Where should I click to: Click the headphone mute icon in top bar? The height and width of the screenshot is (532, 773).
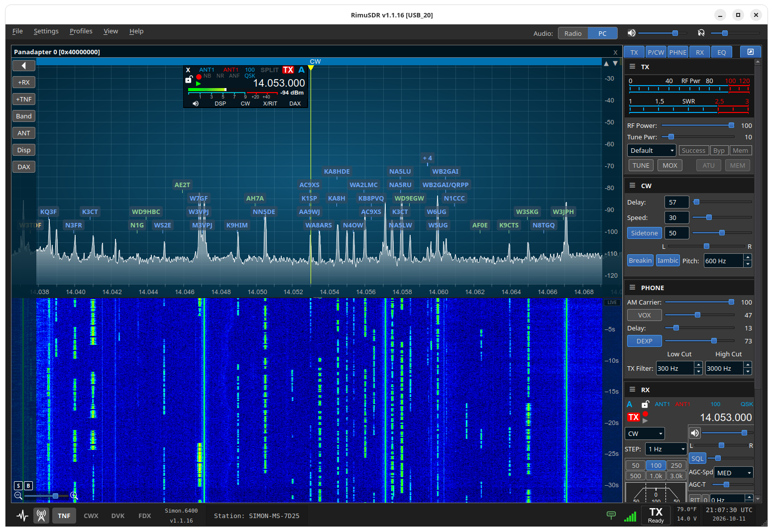click(x=701, y=33)
